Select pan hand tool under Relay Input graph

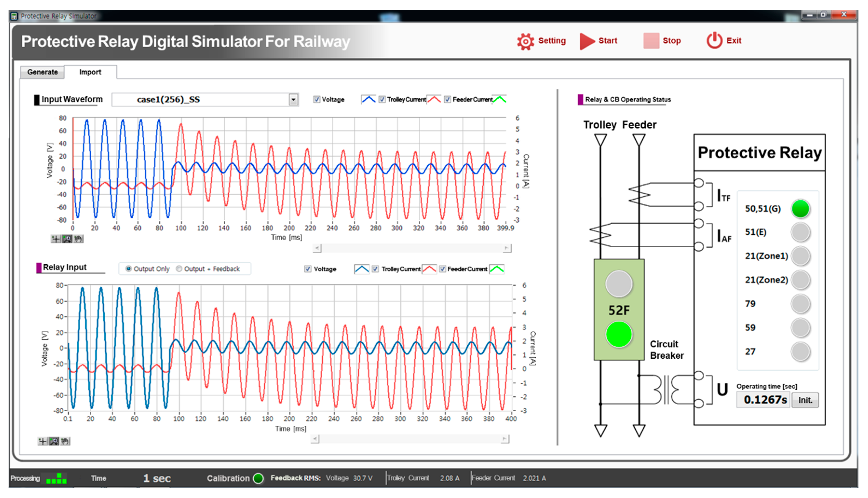pyautogui.click(x=65, y=441)
